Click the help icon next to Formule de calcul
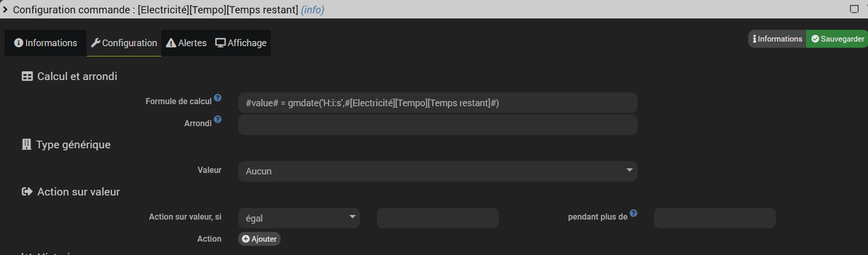868x255 pixels. 218,97
